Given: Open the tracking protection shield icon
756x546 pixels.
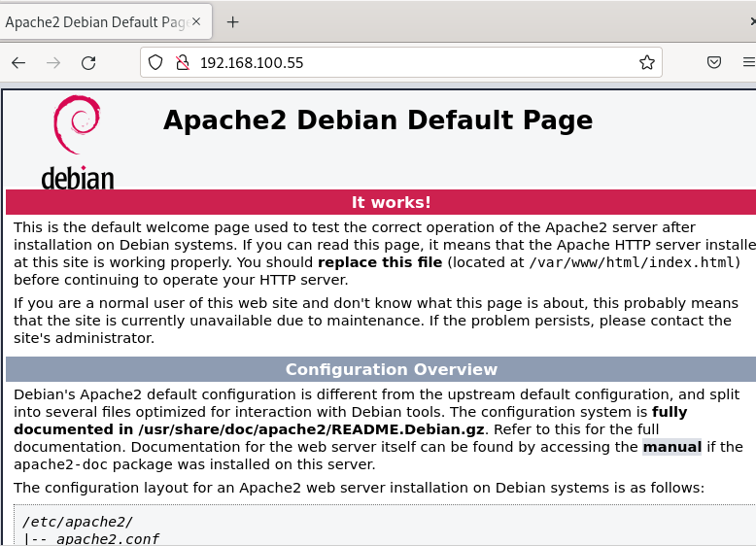Looking at the screenshot, I should pyautogui.click(x=155, y=63).
